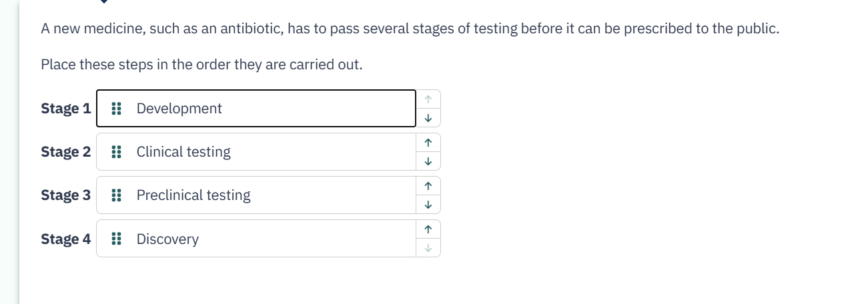Screen dimensions: 868x304
Task: Move Preclinical testing up using its arrow
Action: (x=428, y=186)
